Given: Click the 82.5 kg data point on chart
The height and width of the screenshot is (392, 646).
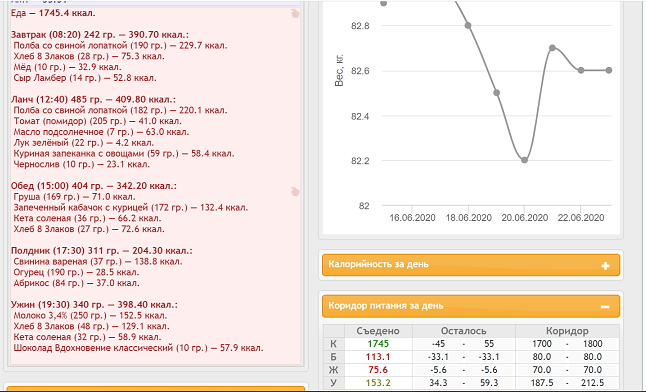Looking at the screenshot, I should click(496, 93).
